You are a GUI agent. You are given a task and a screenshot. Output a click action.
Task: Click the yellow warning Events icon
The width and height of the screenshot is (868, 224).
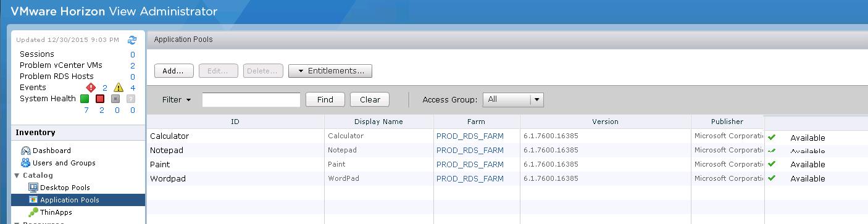119,88
